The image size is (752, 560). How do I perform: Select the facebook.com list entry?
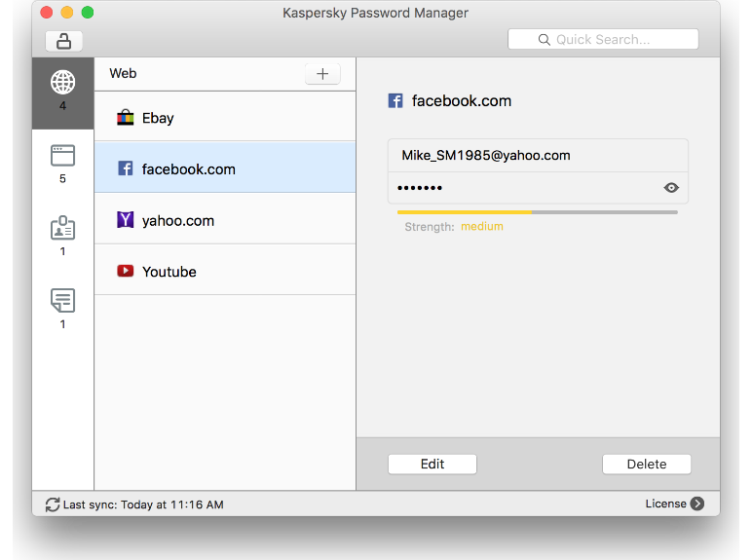coord(225,168)
